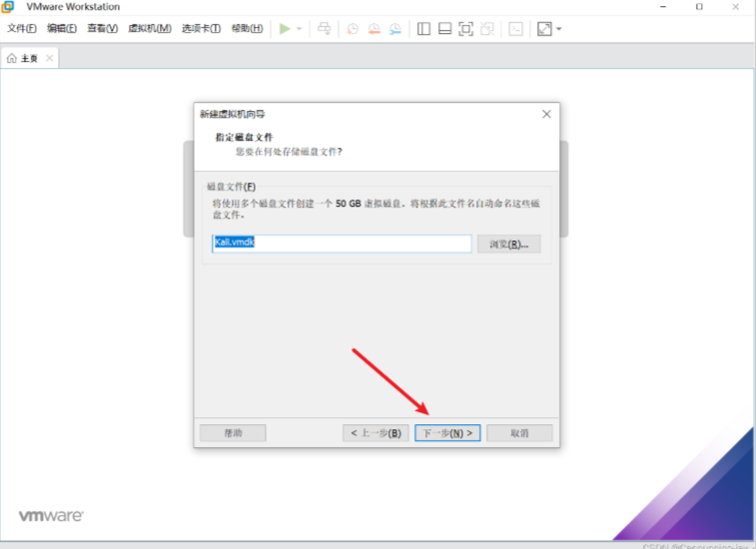756x549 pixels.
Task: Open the 选项卡(T) menu
Action: [x=201, y=28]
